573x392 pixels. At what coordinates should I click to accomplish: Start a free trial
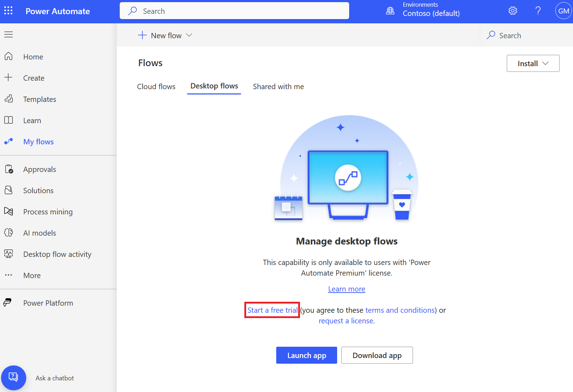tap(272, 310)
